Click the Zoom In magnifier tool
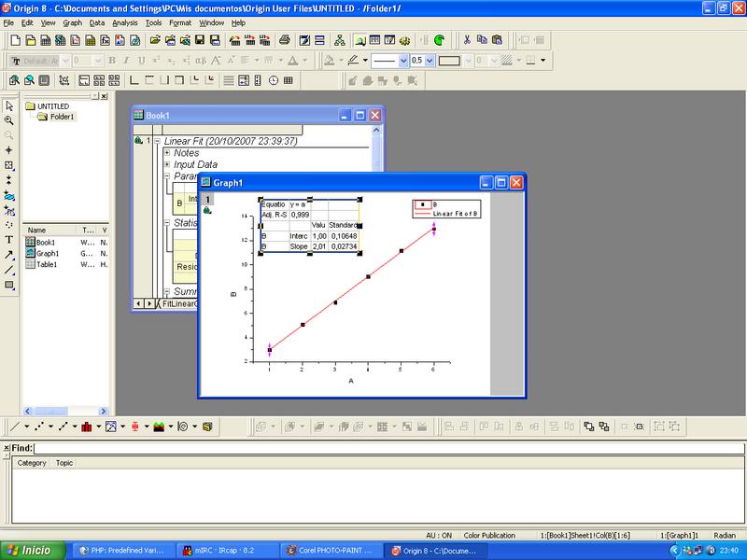 (9, 120)
